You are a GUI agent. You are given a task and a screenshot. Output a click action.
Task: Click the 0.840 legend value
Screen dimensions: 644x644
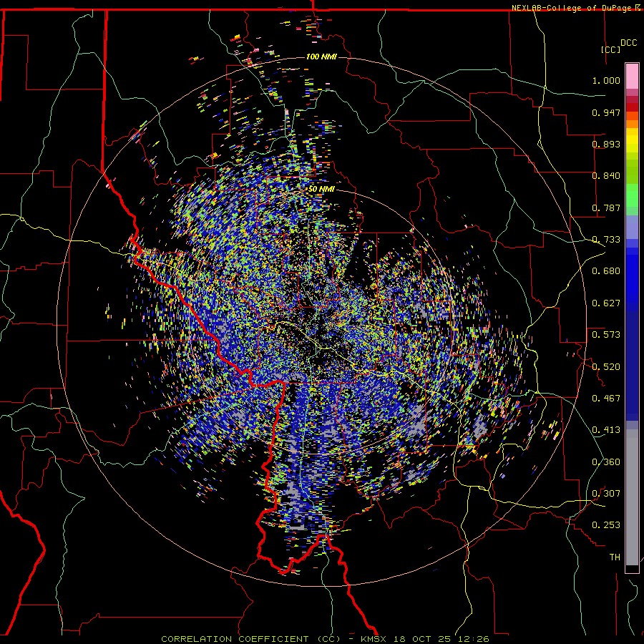pyautogui.click(x=606, y=176)
